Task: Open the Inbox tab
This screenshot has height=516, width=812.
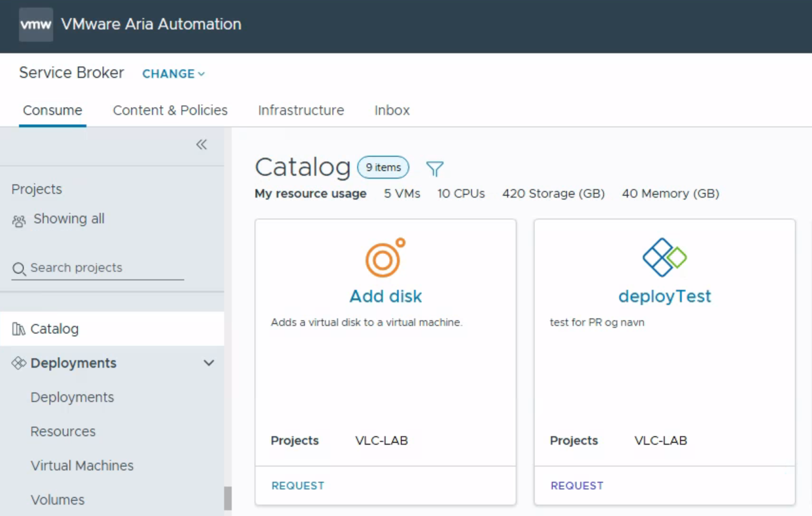Action: click(392, 110)
